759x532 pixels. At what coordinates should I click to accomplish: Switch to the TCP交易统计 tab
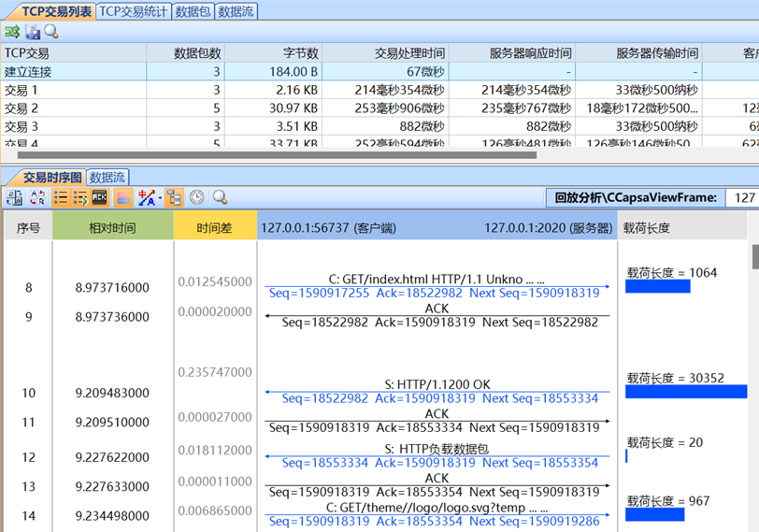pos(133,11)
